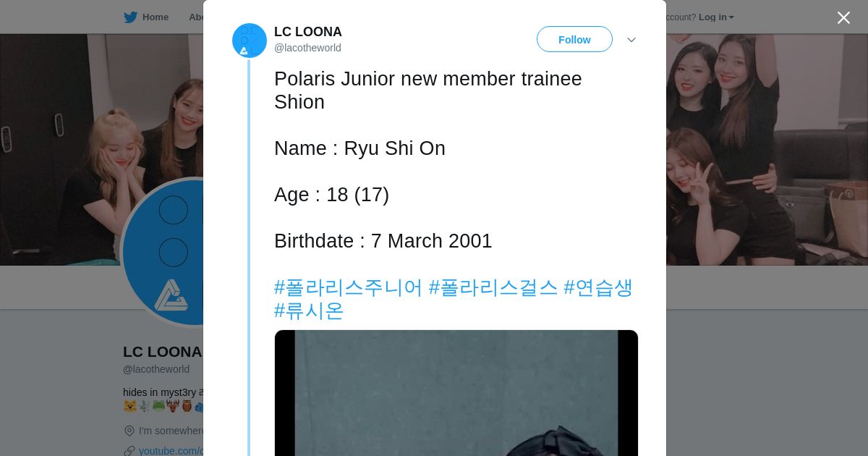This screenshot has width=868, height=456.
Task: Open hashtag #연습생
Action: coord(598,287)
